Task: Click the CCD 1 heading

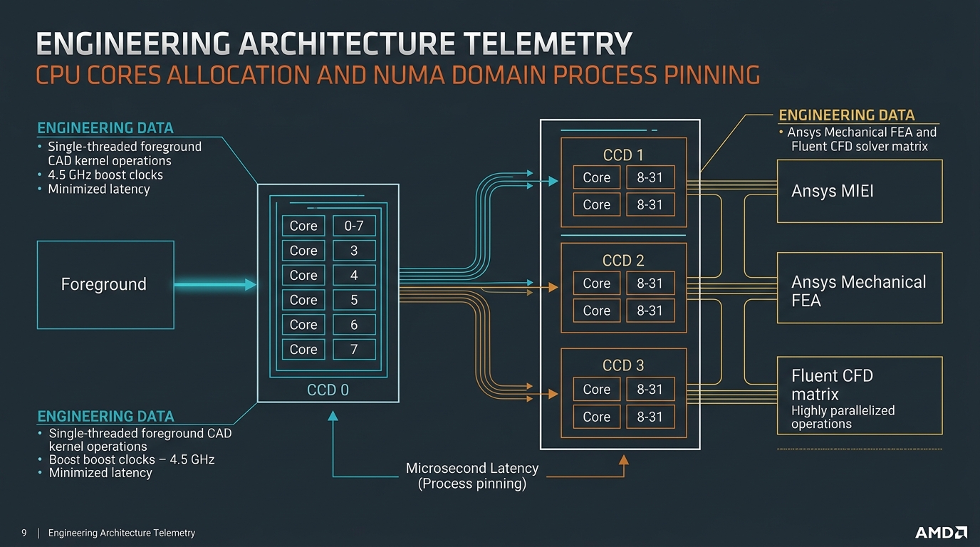Action: coord(623,155)
